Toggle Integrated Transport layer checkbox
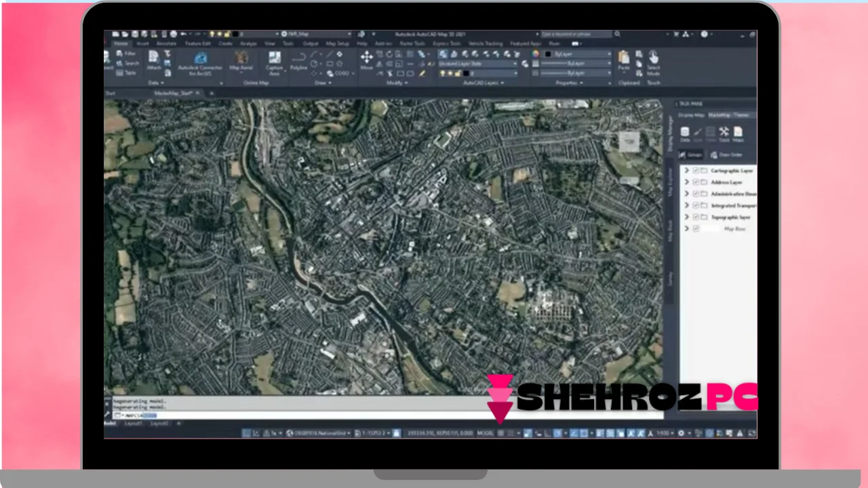Image resolution: width=868 pixels, height=488 pixels. tap(696, 205)
